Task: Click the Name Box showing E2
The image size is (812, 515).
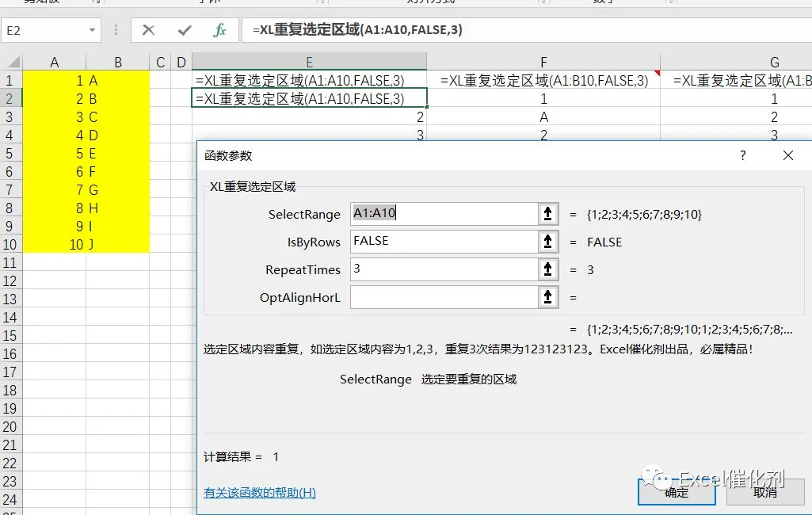Action: tap(44, 30)
